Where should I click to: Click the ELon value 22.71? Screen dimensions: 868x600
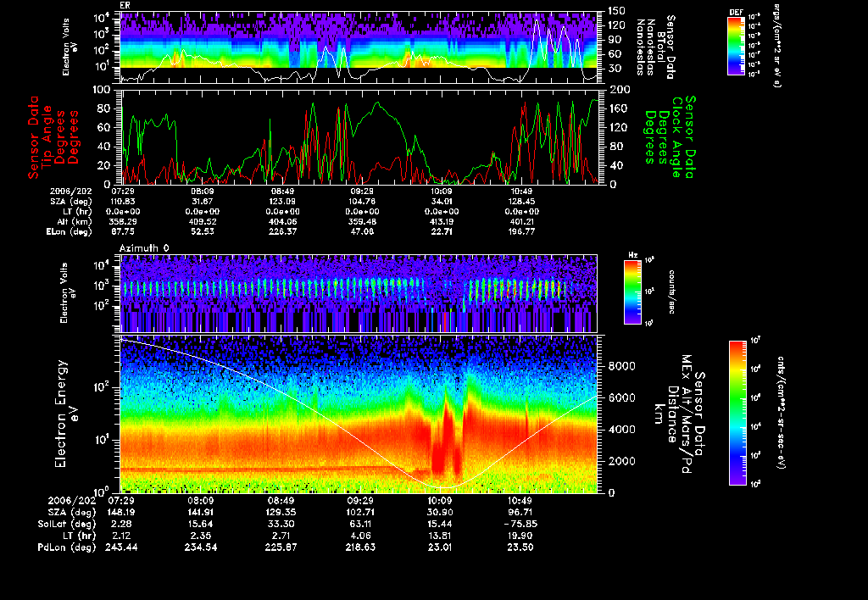(442, 231)
